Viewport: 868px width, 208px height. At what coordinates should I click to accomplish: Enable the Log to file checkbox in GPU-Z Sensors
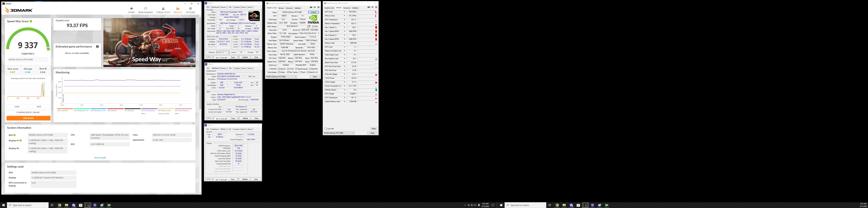(x=325, y=129)
